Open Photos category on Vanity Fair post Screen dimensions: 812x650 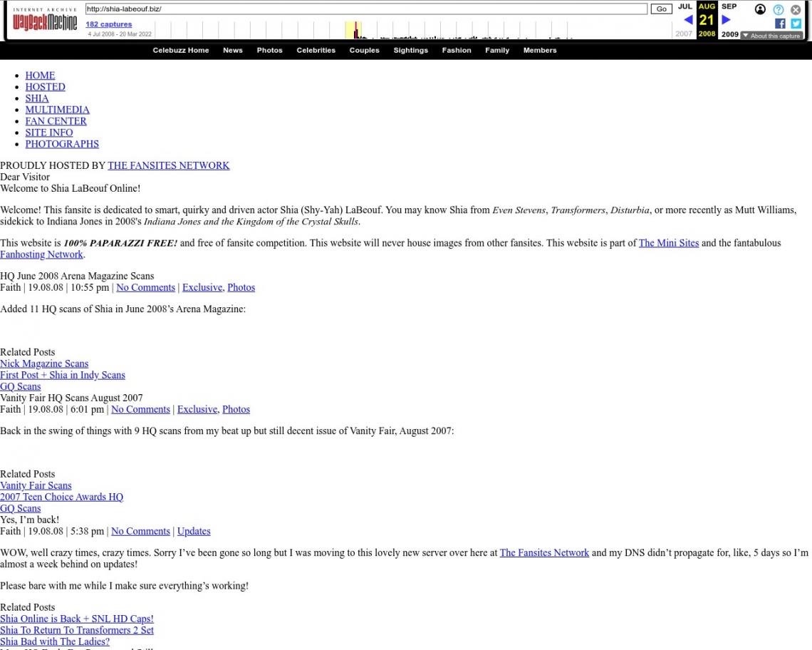point(236,410)
